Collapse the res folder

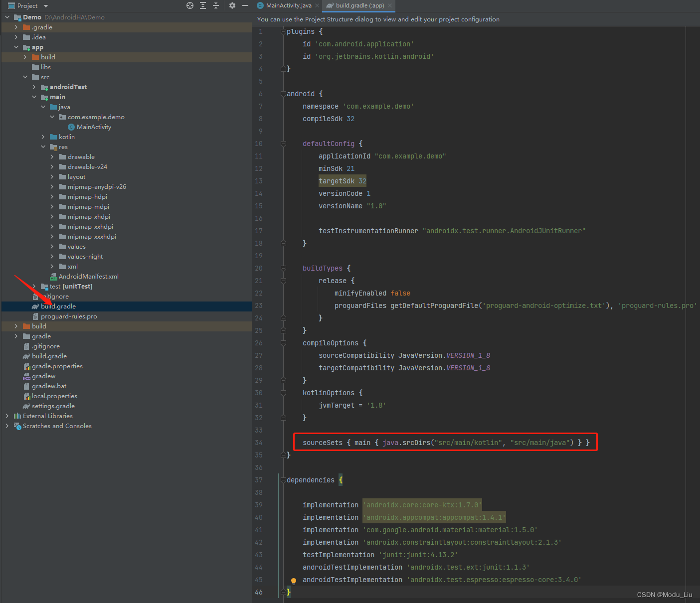(x=43, y=147)
